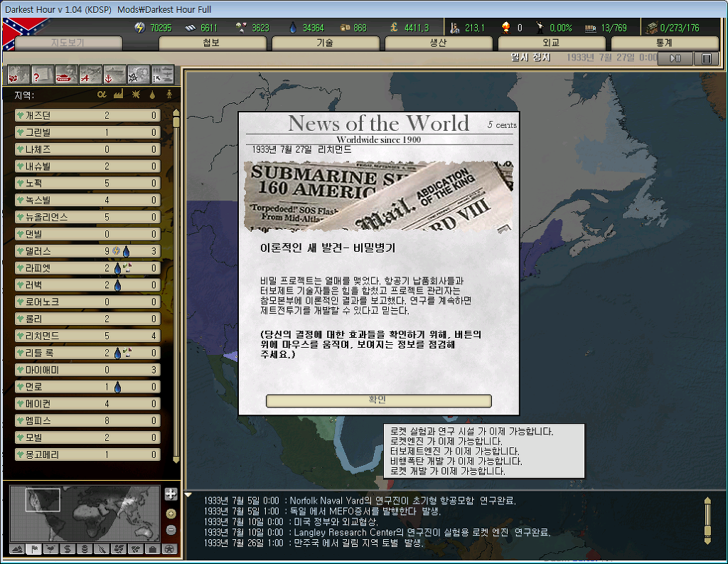The image size is (728, 564).
Task: Click the region list scroll-down arrow
Action: (x=176, y=460)
